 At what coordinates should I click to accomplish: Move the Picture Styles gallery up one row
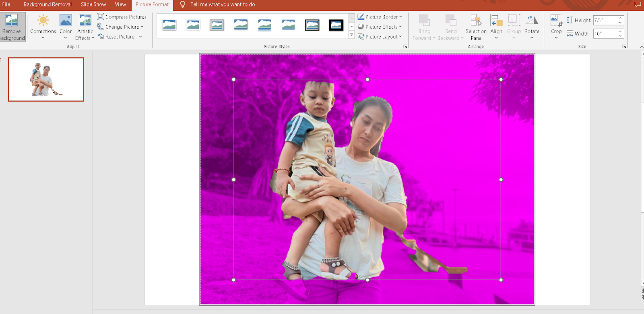click(x=352, y=17)
